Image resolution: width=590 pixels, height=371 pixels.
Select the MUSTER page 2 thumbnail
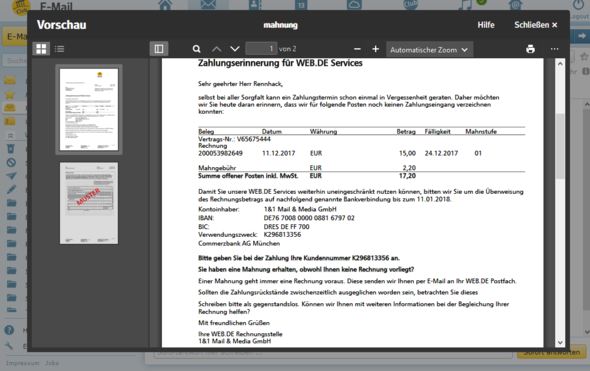click(x=89, y=203)
